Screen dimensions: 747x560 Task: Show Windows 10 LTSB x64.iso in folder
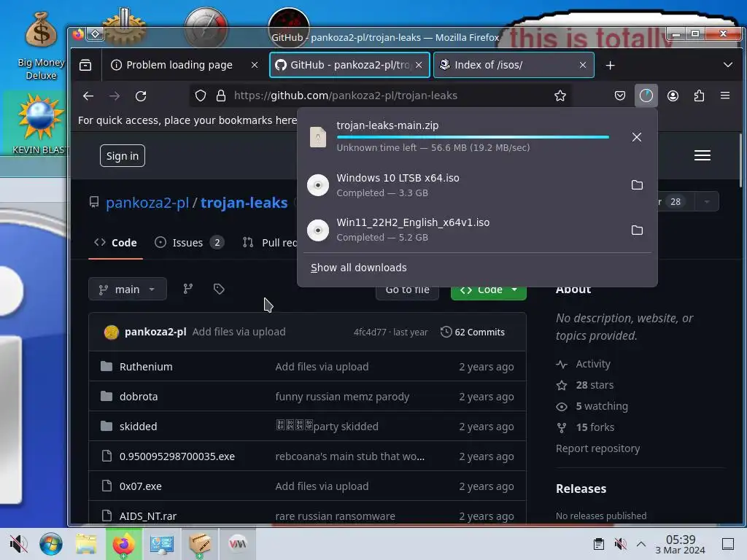click(x=637, y=184)
